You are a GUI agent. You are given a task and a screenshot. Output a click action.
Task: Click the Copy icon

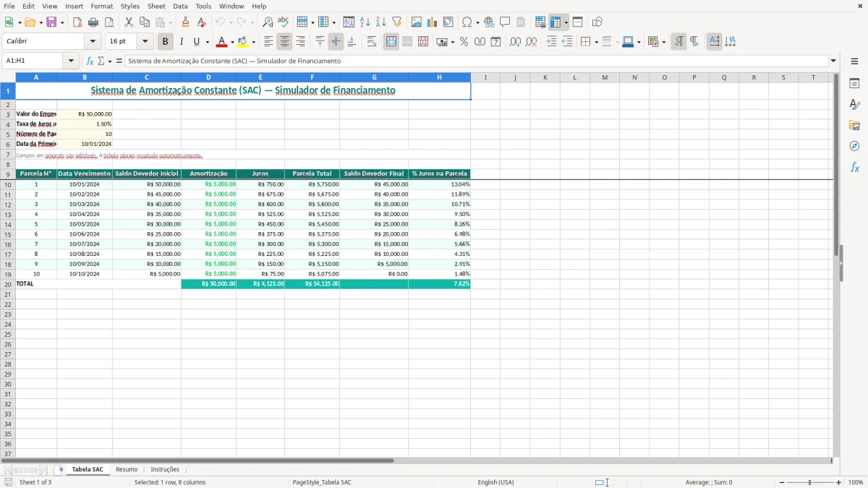[145, 22]
